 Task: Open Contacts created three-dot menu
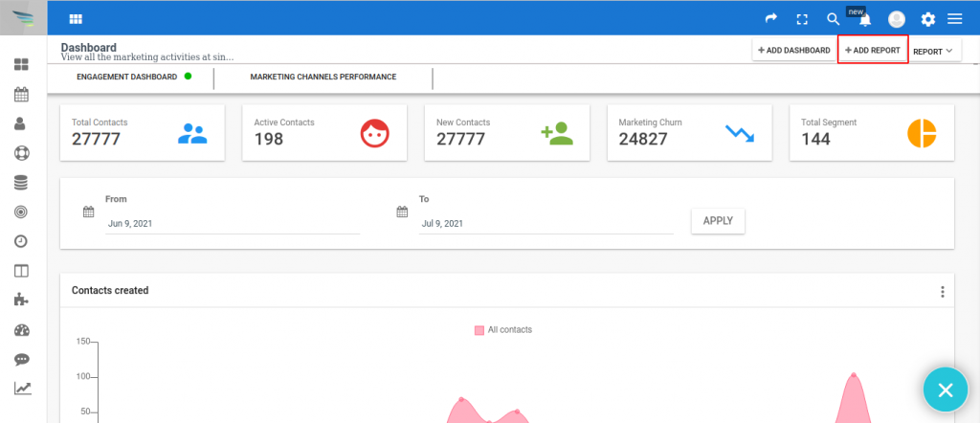(x=942, y=292)
